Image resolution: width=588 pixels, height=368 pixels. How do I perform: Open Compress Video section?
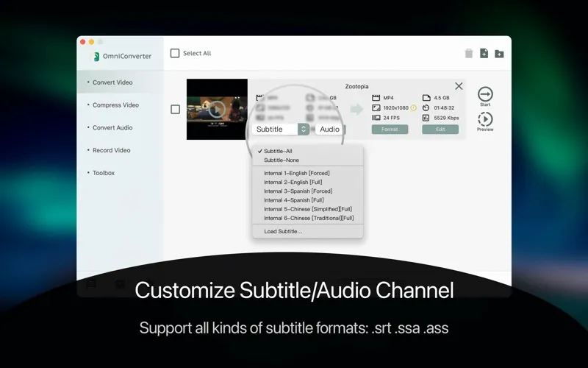[x=120, y=105]
